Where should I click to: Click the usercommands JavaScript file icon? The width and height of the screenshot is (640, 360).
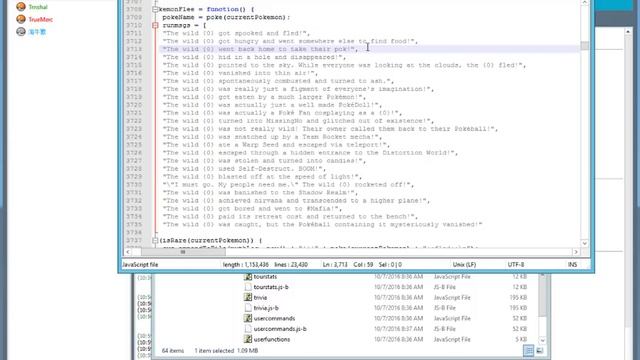[x=248, y=318]
